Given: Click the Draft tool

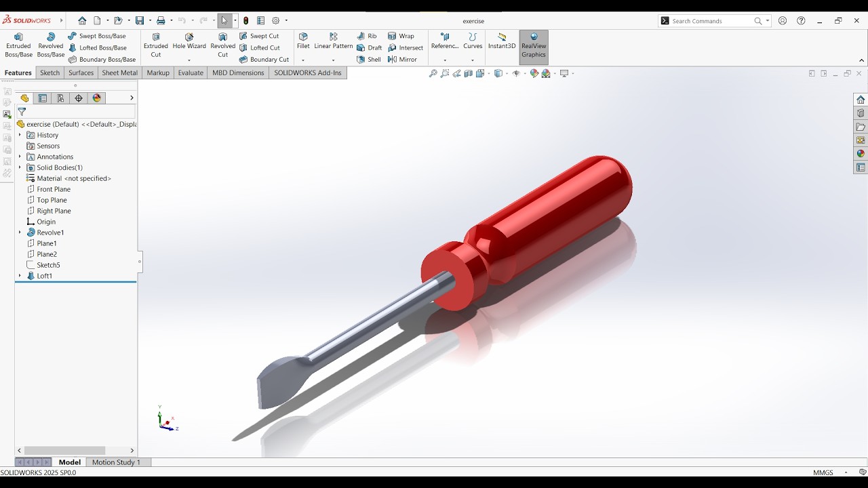Looking at the screenshot, I should pos(370,48).
